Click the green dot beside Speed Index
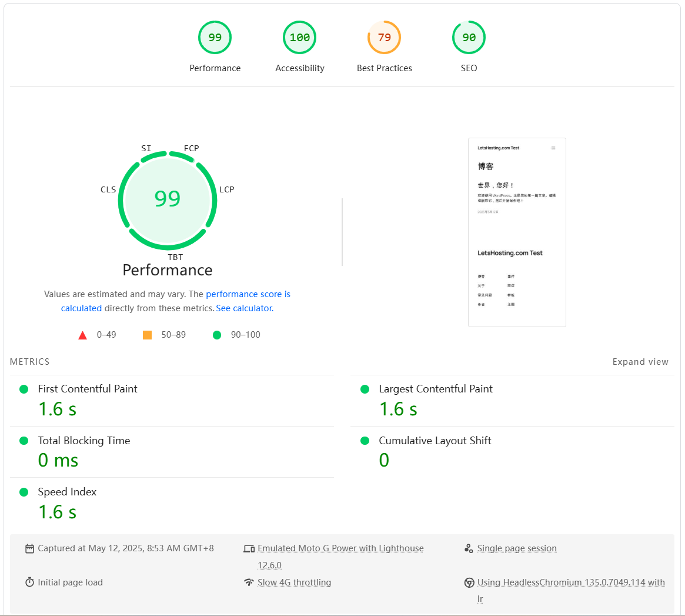The height and width of the screenshot is (616, 685). (24, 492)
